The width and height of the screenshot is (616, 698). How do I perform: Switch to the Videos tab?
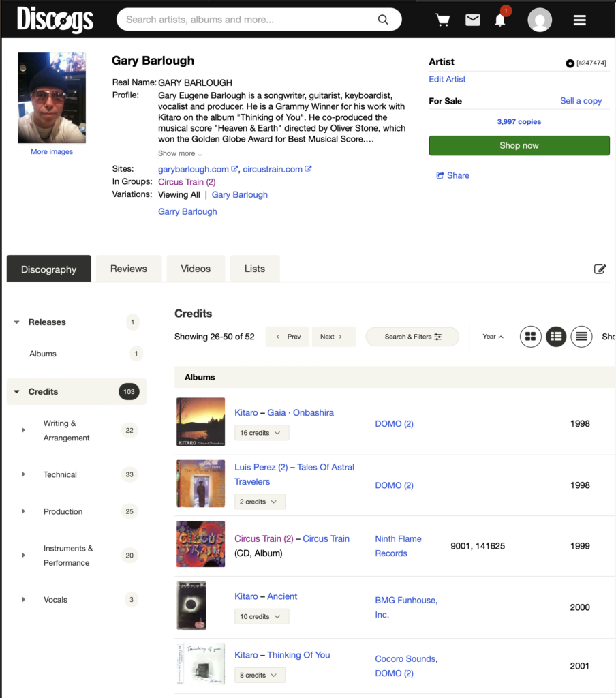(x=196, y=269)
